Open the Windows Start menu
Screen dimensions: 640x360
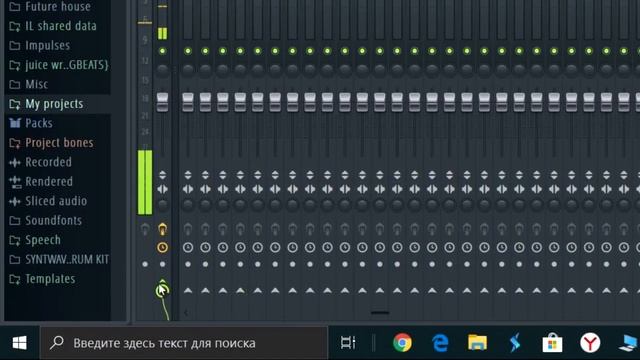click(20, 343)
